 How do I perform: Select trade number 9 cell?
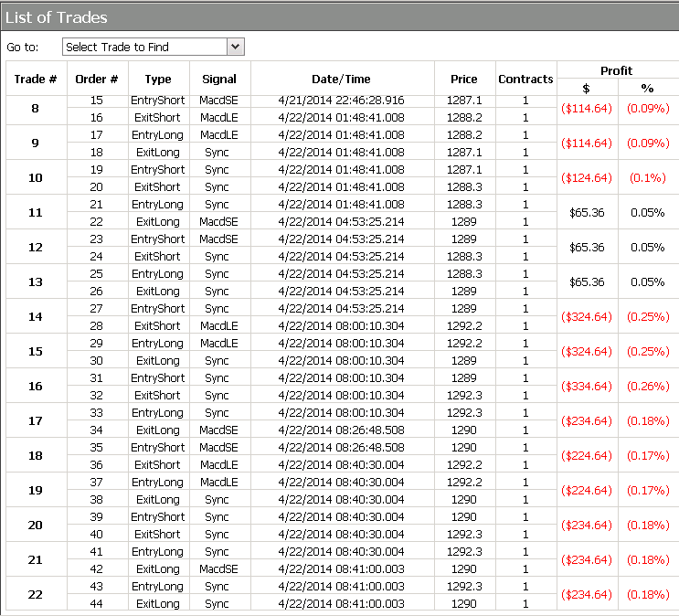click(36, 143)
